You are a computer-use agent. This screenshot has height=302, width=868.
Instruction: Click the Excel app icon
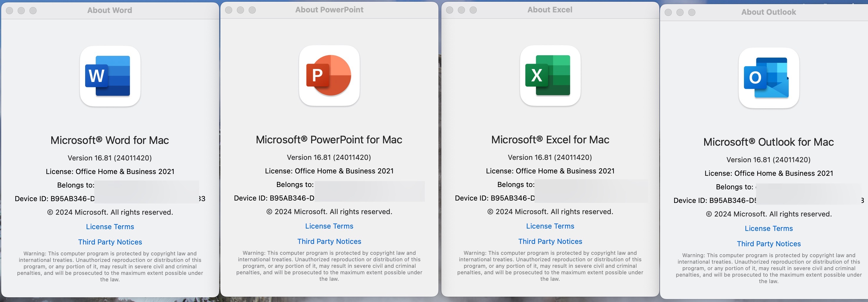550,75
